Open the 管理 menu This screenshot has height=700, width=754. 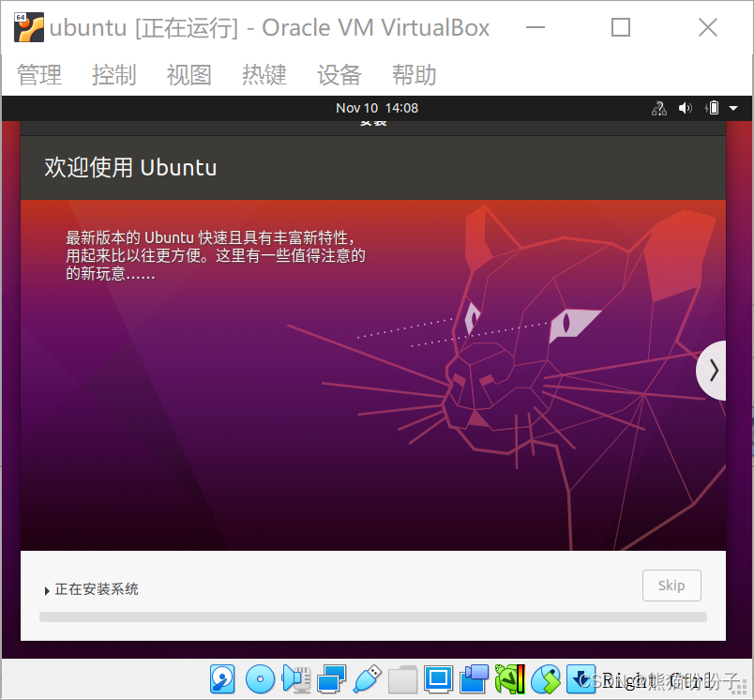coord(39,75)
